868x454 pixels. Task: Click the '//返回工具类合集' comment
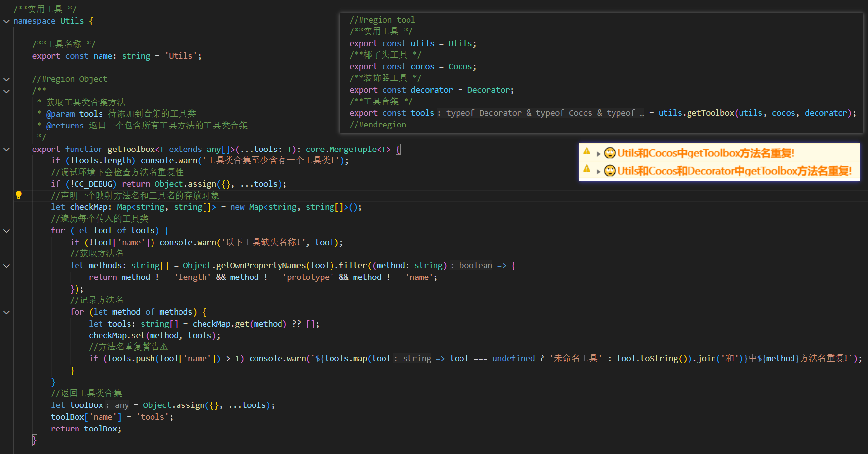coord(87,394)
